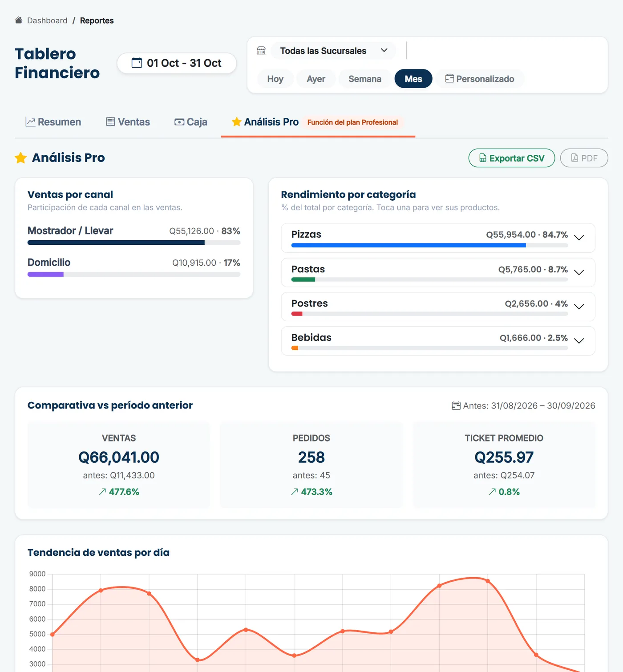The image size is (623, 672).
Task: Expand the Pastas category chevron
Action: click(x=579, y=272)
